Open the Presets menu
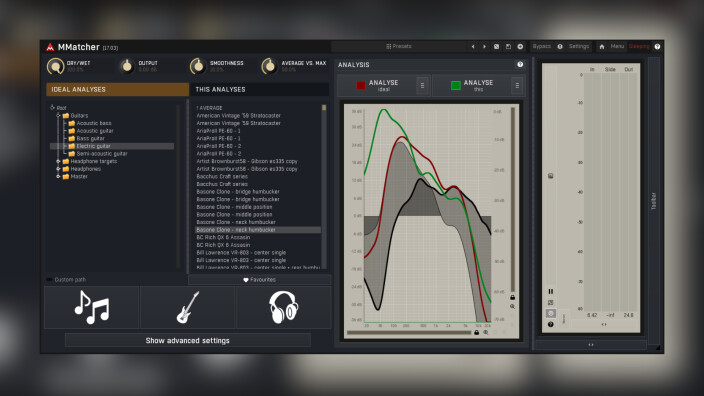The height and width of the screenshot is (396, 704). click(399, 46)
